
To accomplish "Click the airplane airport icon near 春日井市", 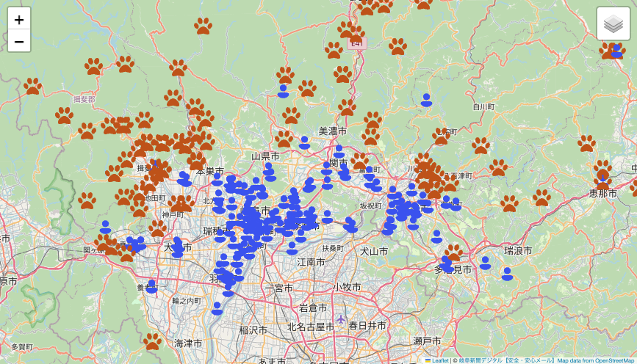I will [x=340, y=319].
